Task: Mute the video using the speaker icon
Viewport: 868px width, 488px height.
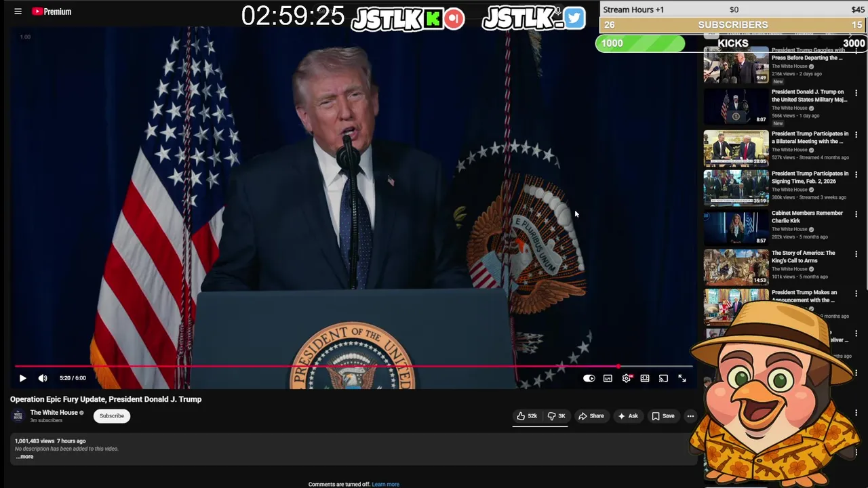Action: click(x=43, y=378)
